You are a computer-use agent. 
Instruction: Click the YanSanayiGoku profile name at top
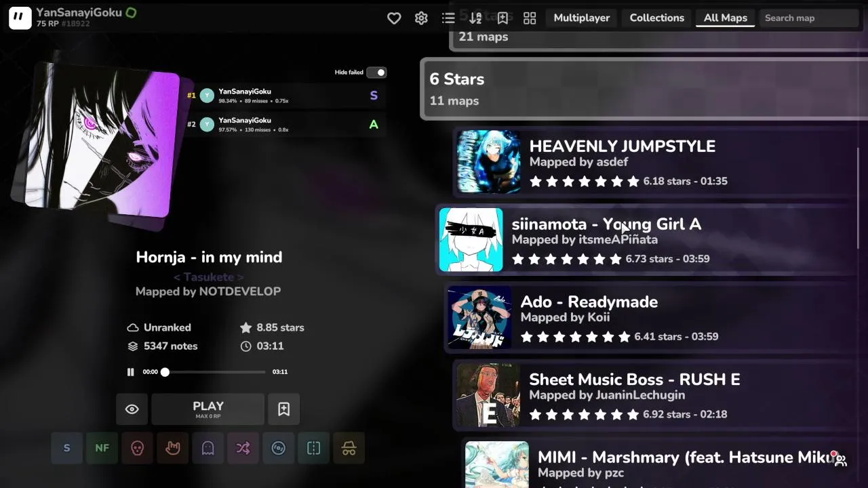[x=79, y=12]
